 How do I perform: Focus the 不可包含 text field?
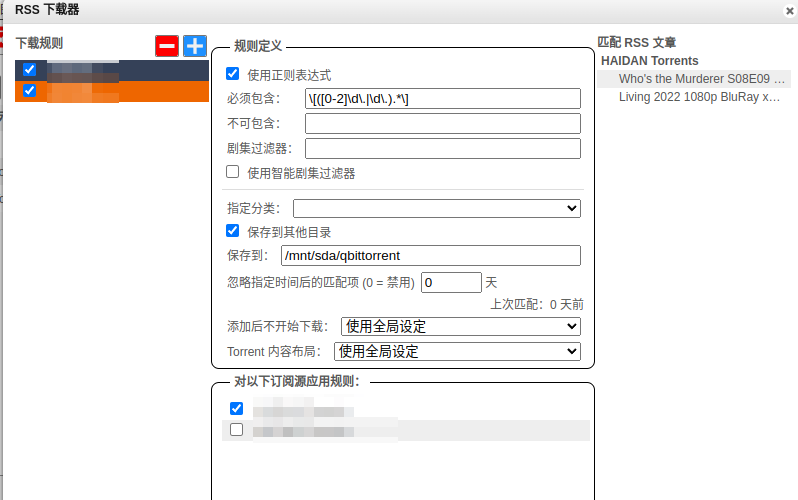(442, 123)
